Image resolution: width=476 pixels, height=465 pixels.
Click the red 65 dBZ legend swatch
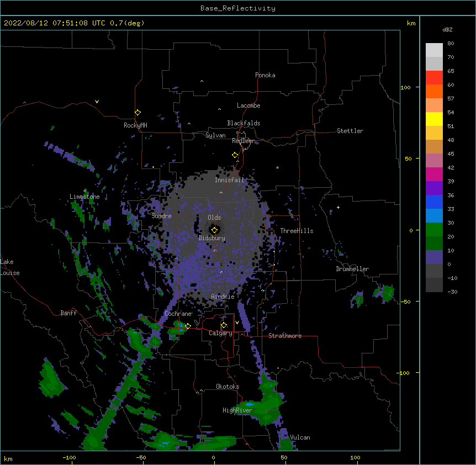434,77
